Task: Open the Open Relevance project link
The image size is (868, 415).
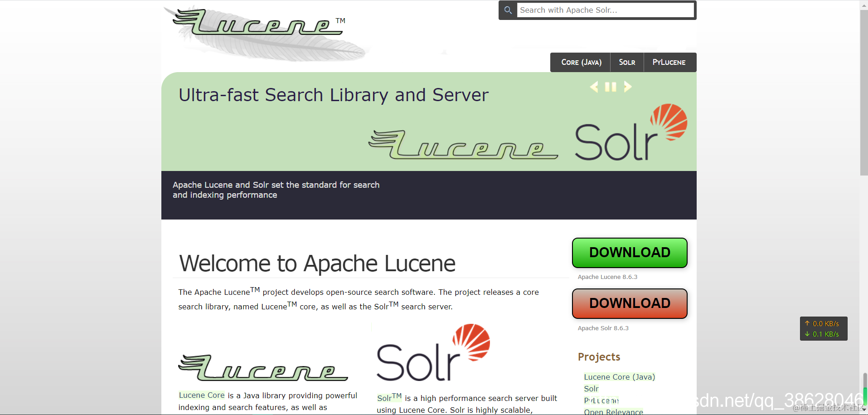Action: tap(613, 412)
